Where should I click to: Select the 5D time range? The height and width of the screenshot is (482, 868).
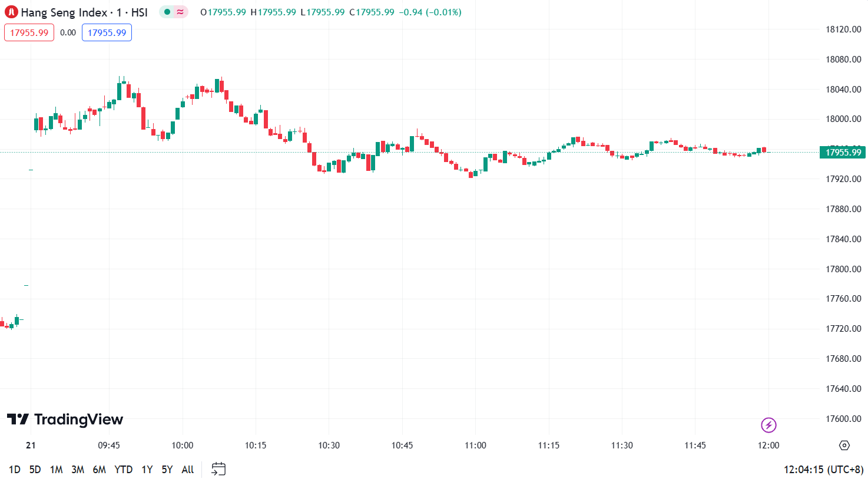(x=35, y=470)
